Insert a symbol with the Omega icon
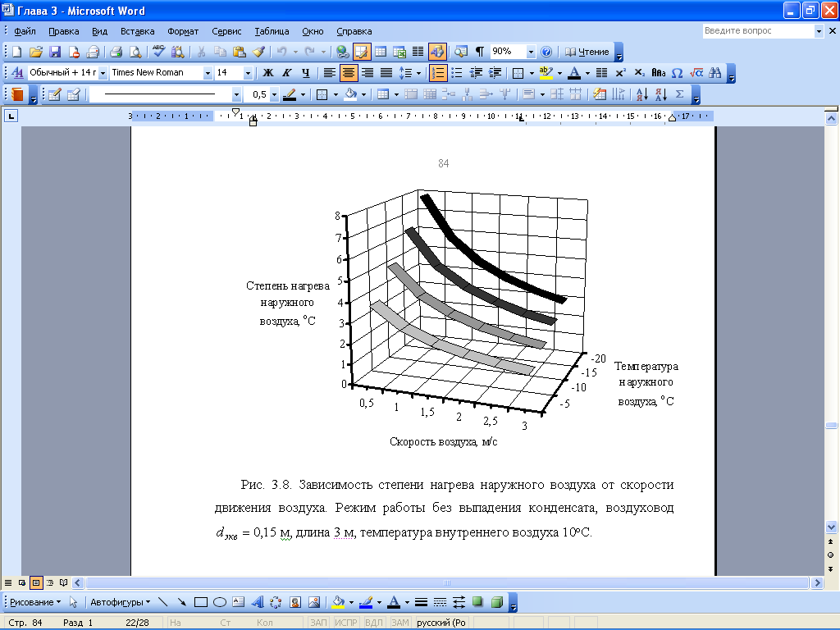Image resolution: width=840 pixels, height=630 pixels. point(677,73)
